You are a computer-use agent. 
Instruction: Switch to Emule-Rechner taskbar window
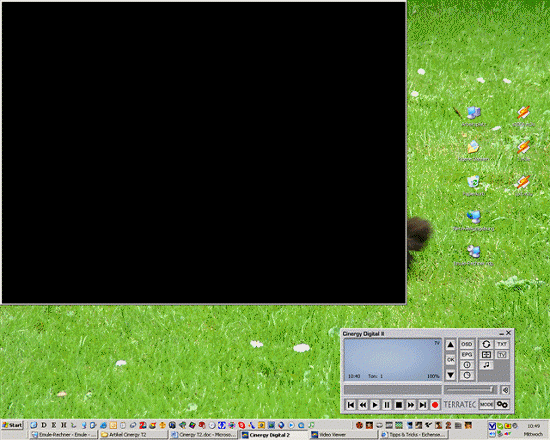click(x=63, y=435)
